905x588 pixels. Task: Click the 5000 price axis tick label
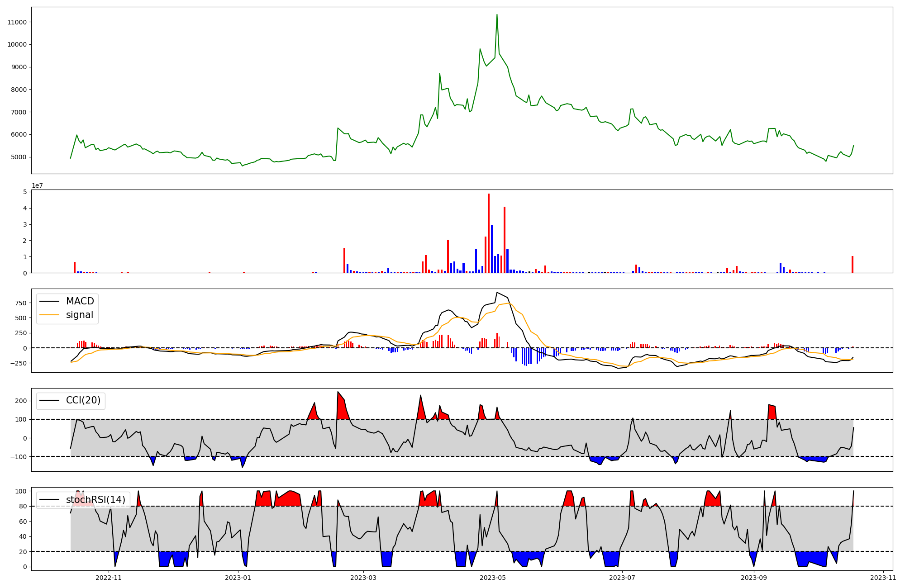[x=19, y=157]
